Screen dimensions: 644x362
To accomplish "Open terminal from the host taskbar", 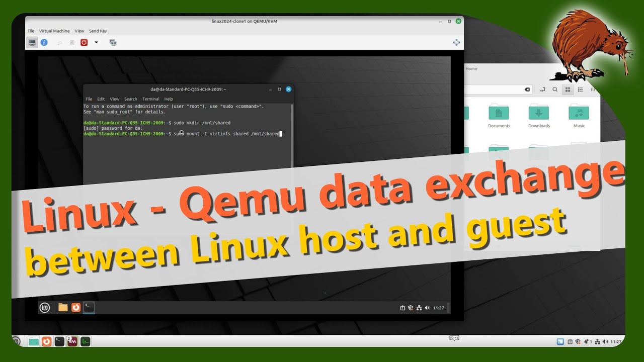I will [x=59, y=342].
